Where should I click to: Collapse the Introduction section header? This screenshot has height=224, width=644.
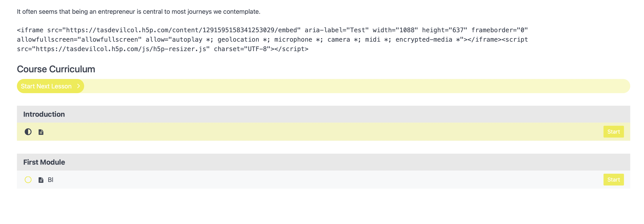point(324,114)
